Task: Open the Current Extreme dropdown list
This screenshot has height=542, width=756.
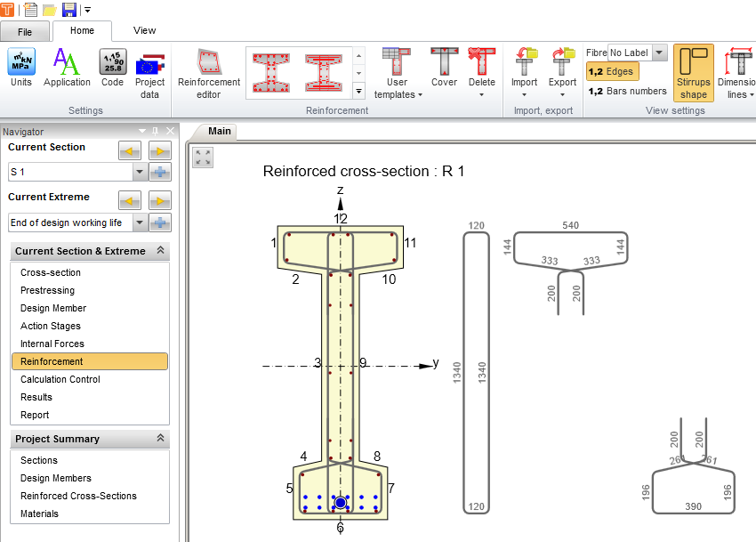Action: (x=140, y=222)
